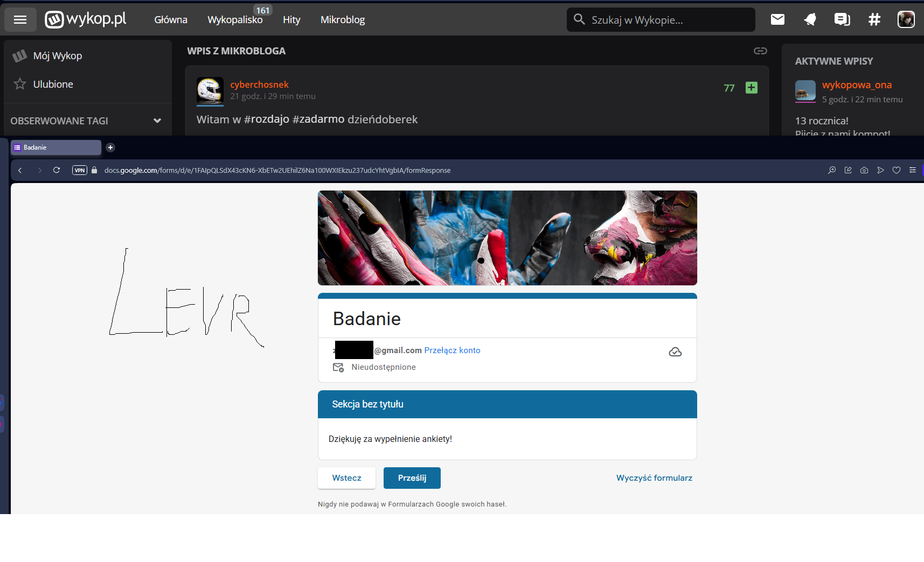Viewport: 924px width, 562px height.
Task: Switch to the Badanie browser tab
Action: [x=55, y=147]
